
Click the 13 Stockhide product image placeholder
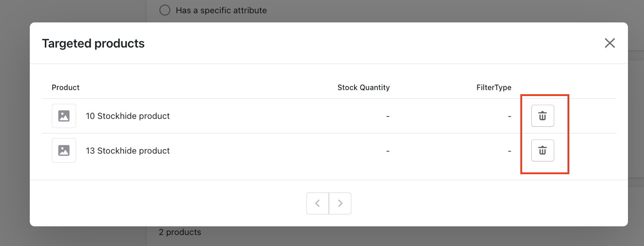pyautogui.click(x=64, y=150)
